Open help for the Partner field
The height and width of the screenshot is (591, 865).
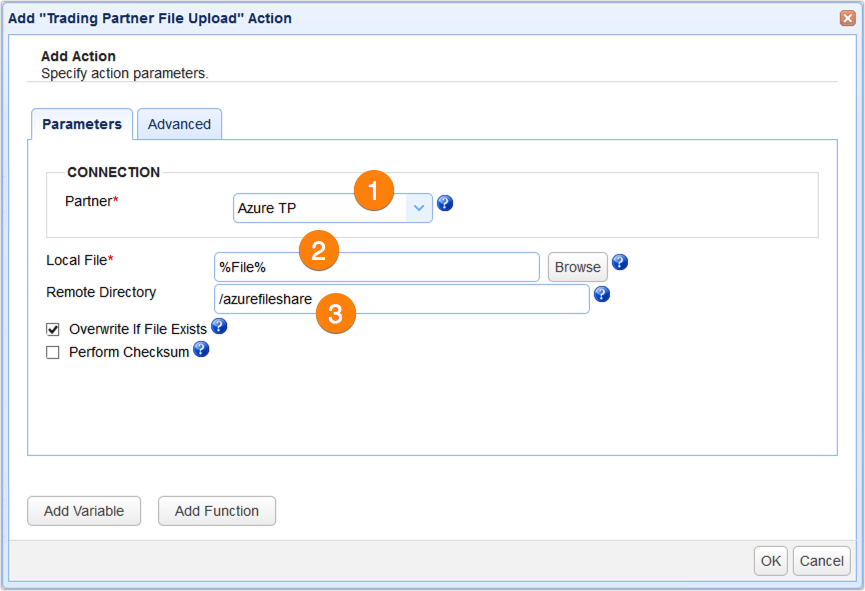click(444, 203)
